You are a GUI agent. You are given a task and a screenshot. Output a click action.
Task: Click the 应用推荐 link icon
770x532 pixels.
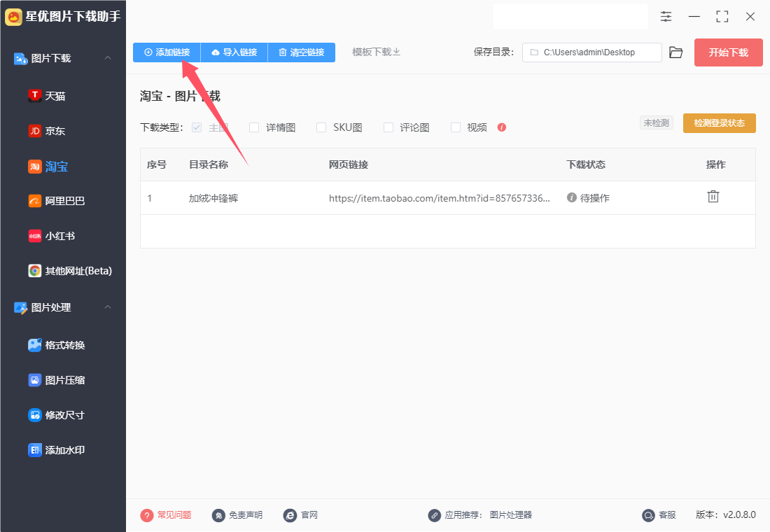434,514
